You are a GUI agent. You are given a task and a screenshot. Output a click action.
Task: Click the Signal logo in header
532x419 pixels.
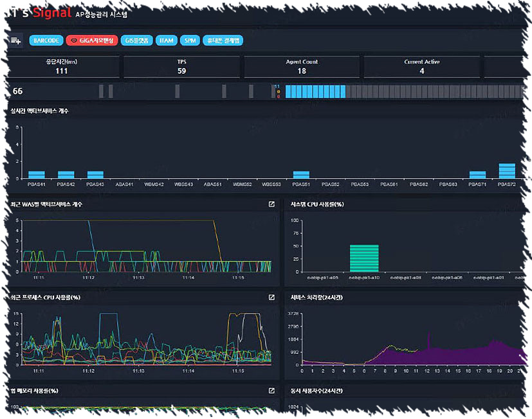click(52, 13)
